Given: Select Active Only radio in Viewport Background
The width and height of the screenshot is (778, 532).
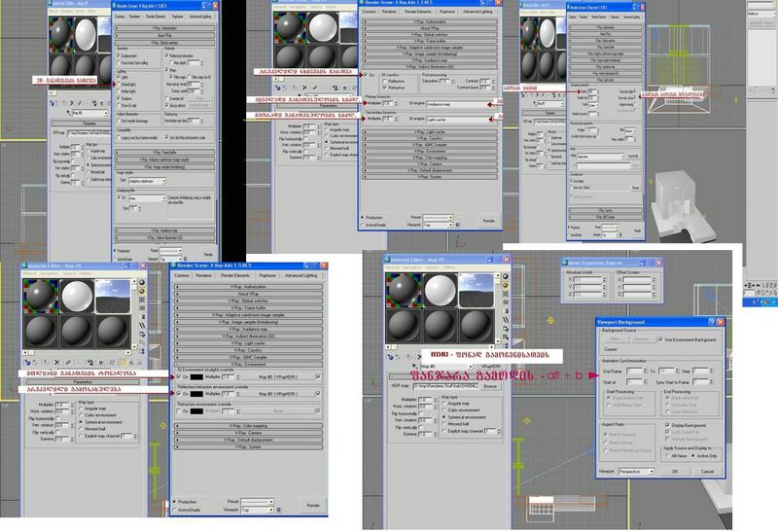Looking at the screenshot, I should click(x=693, y=455).
